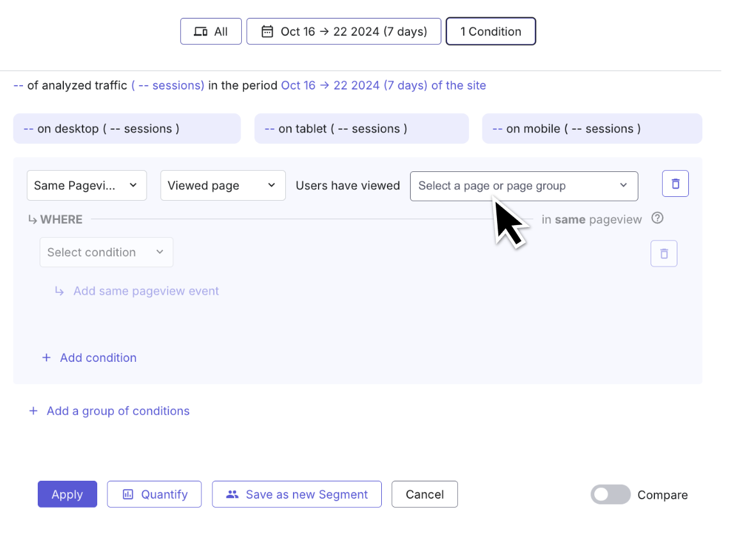The height and width of the screenshot is (560, 742).
Task: Enable the Compare toggle
Action: click(610, 494)
